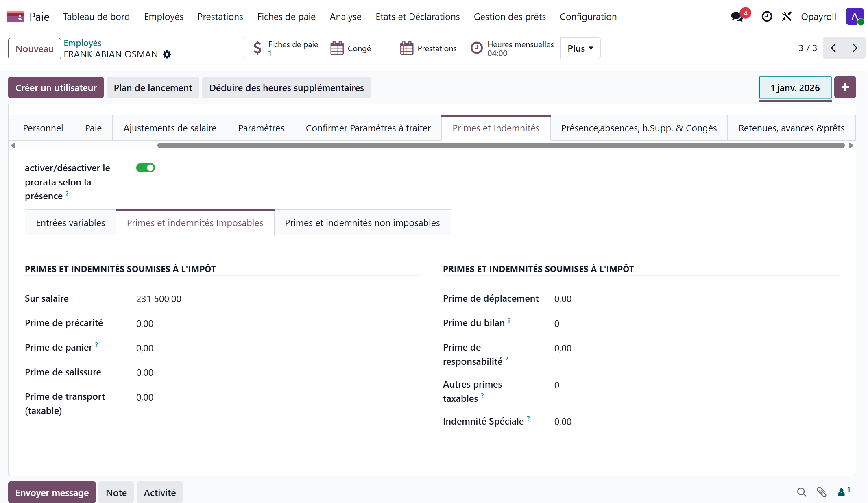Screen dimensions: 868x503
Task: Go to the previous employee record
Action: click(x=833, y=48)
